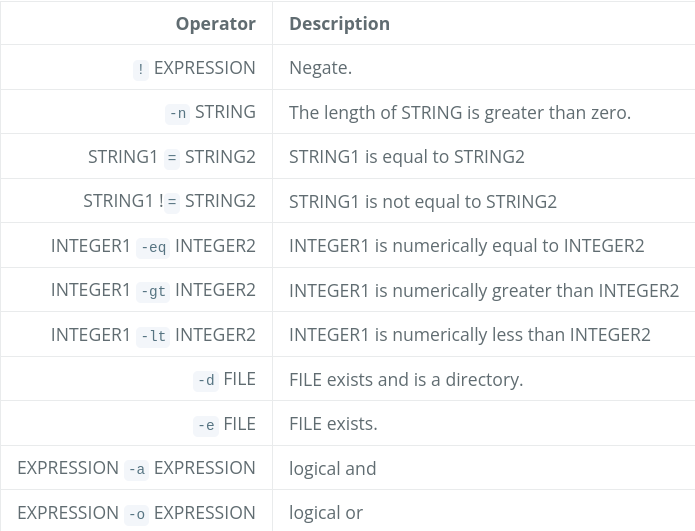The width and height of the screenshot is (695, 531).
Task: Click "FILE exists and is a directory." text
Action: coord(406,380)
